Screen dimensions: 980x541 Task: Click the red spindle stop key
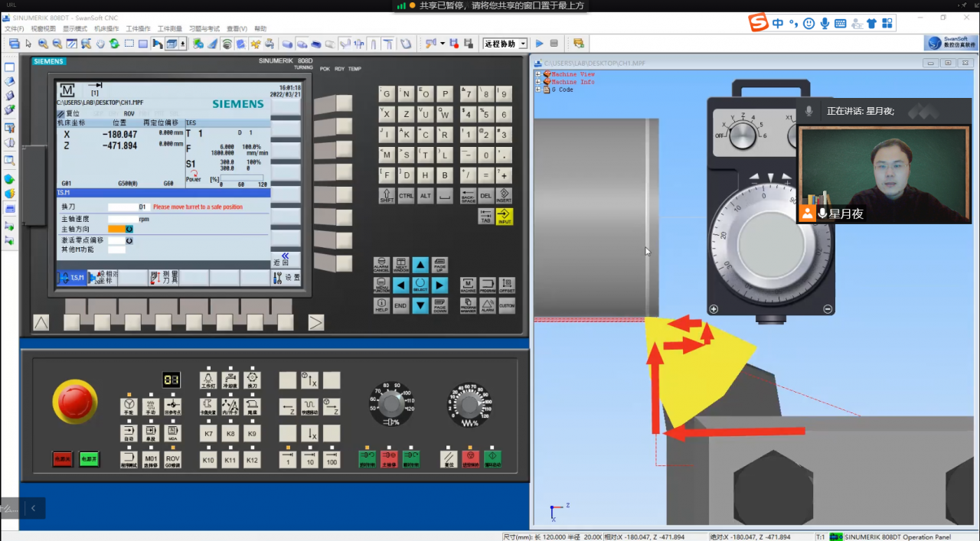[390, 459]
